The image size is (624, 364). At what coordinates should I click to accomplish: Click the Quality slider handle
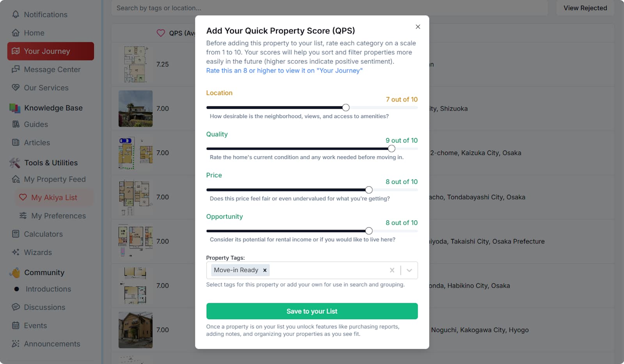pyautogui.click(x=392, y=148)
